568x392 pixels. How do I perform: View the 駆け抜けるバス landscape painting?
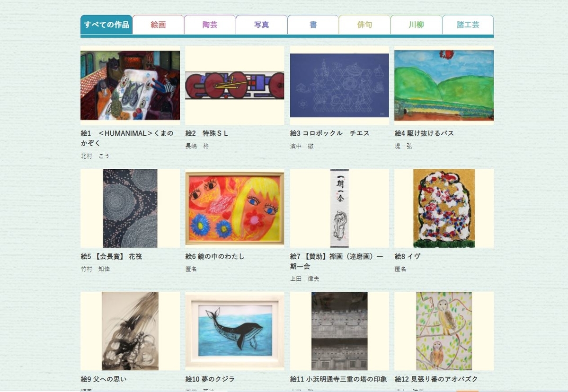pyautogui.click(x=444, y=85)
